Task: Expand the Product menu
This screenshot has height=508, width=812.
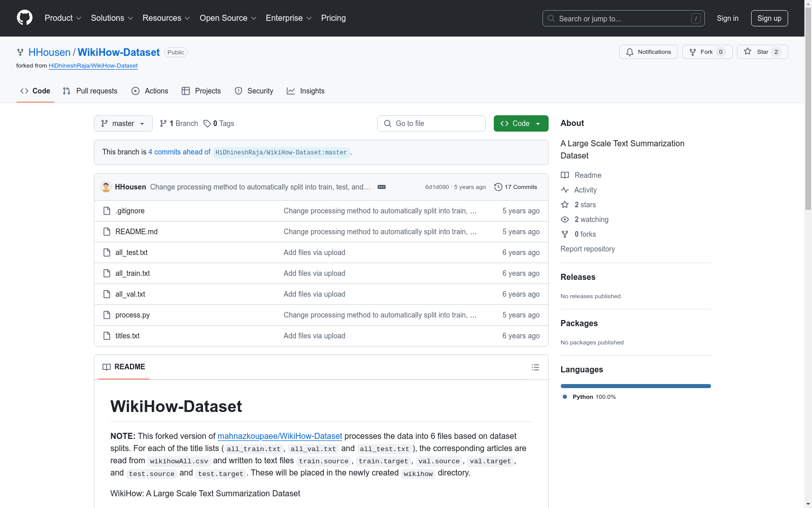Action: coord(63,18)
